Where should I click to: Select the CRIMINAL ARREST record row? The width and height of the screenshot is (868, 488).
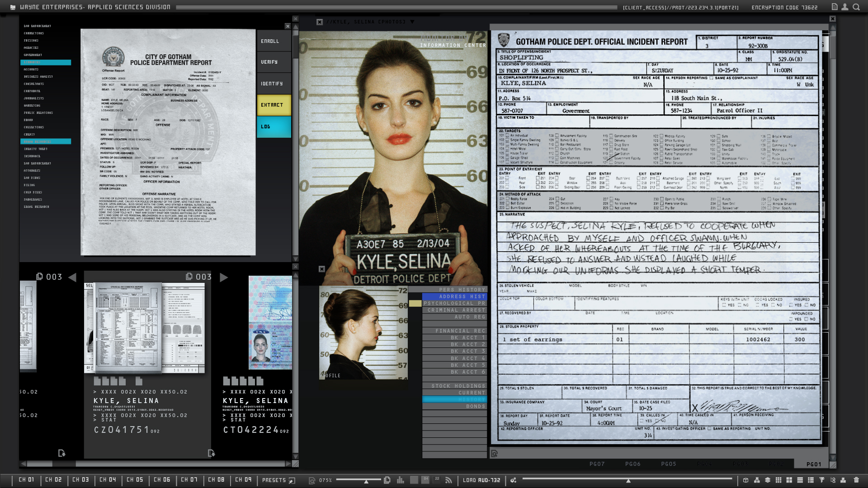pyautogui.click(x=454, y=310)
